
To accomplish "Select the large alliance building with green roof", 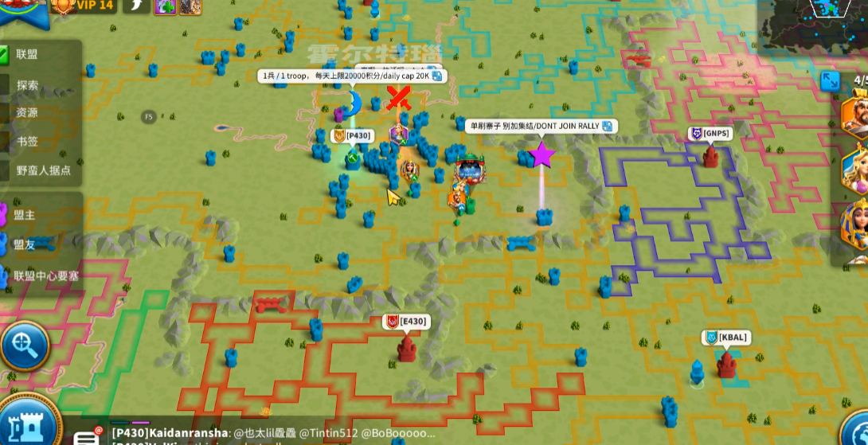I will [x=470, y=168].
